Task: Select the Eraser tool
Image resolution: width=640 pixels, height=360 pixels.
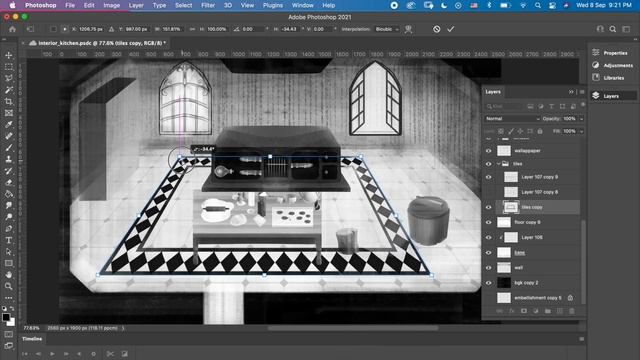Action: [9, 182]
